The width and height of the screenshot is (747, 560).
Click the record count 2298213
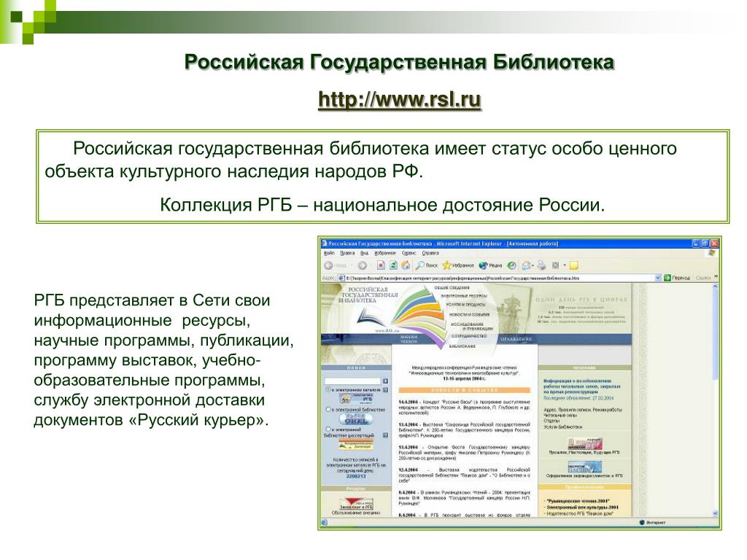pos(356,476)
